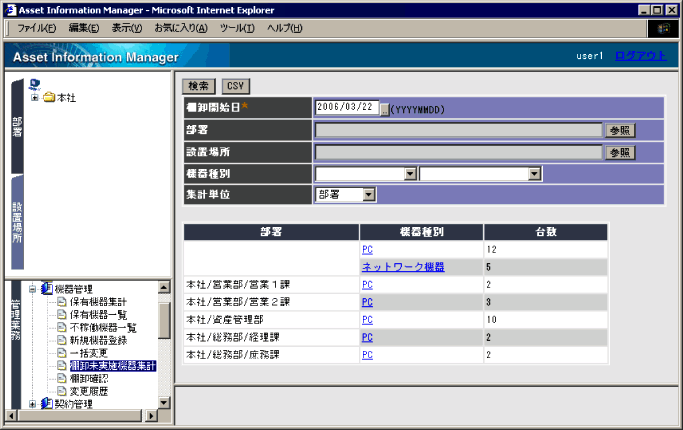The height and width of the screenshot is (430, 683).
Task: Open the second 機器種別 dropdown
Action: [x=535, y=174]
